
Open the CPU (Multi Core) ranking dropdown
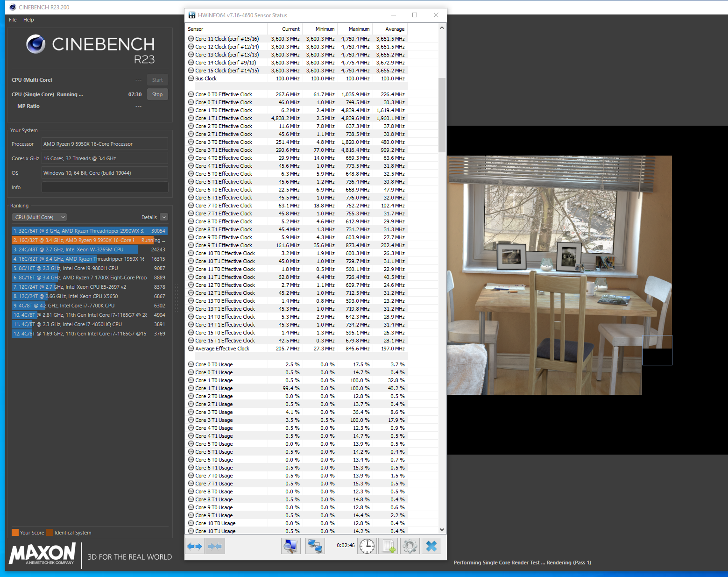pos(40,217)
